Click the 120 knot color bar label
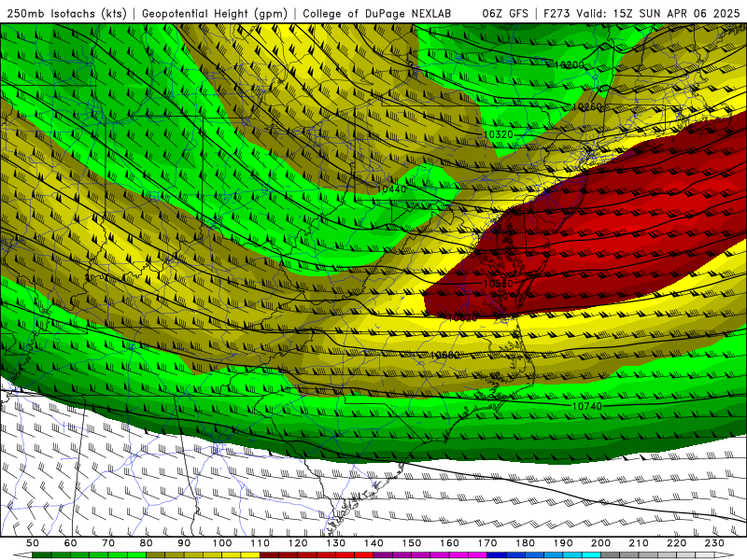The height and width of the screenshot is (560, 747). pyautogui.click(x=298, y=543)
